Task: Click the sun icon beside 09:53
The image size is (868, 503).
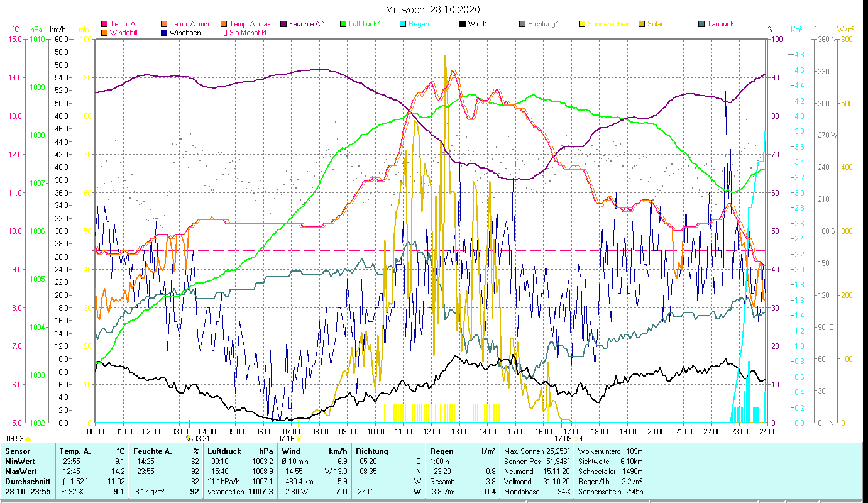Action: coord(28,439)
